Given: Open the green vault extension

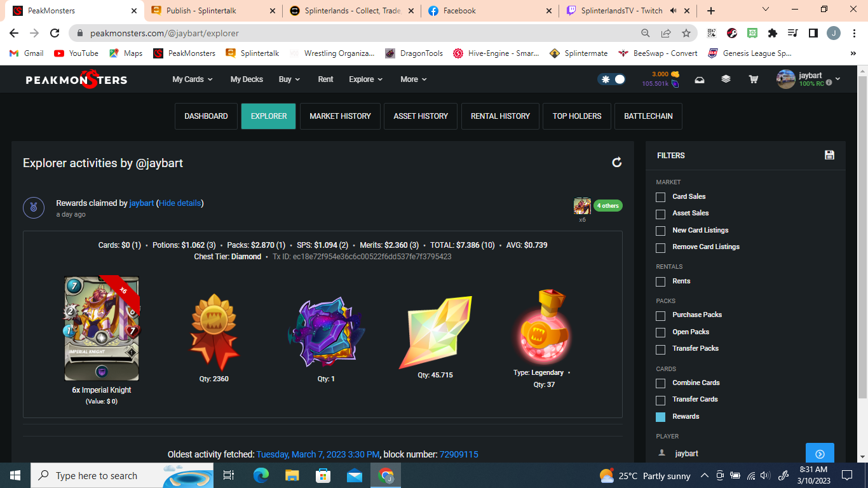Looking at the screenshot, I should pyautogui.click(x=752, y=33).
